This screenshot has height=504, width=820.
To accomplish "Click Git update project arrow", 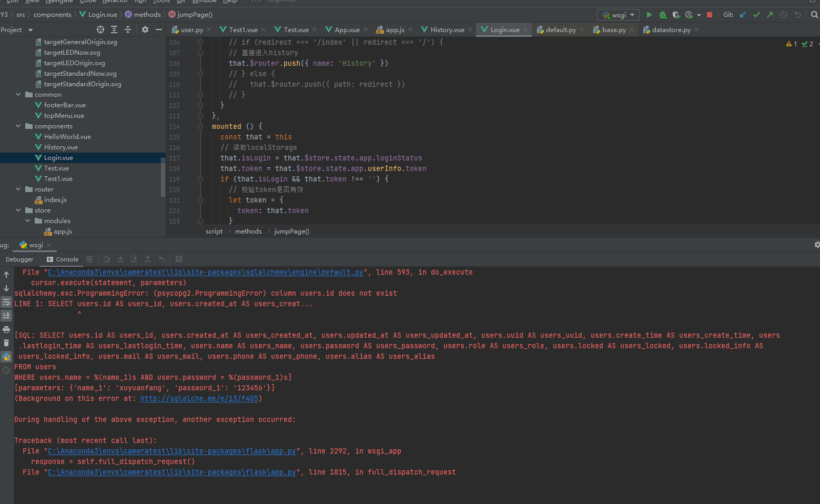I will 743,15.
